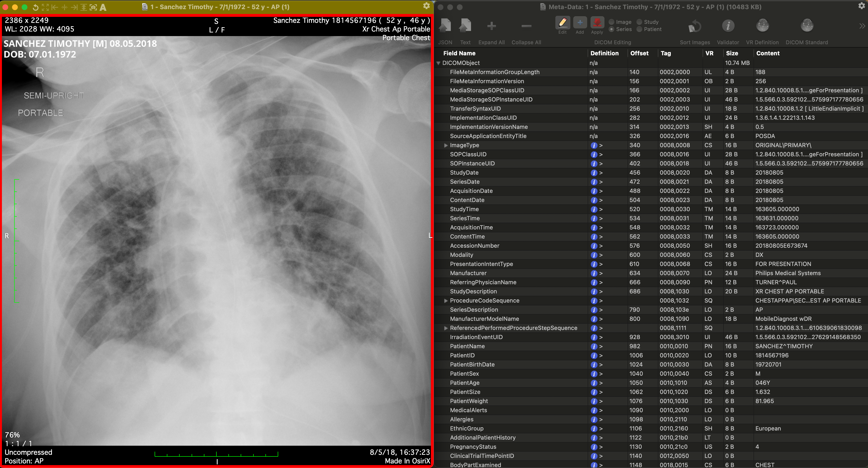The height and width of the screenshot is (468, 868).
Task: Open the DICOM Standard globe icon
Action: [806, 25]
